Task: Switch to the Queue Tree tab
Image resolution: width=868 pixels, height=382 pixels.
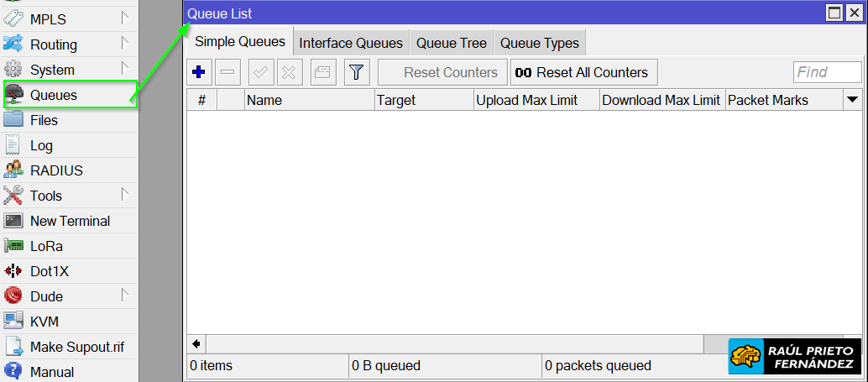Action: [x=451, y=43]
